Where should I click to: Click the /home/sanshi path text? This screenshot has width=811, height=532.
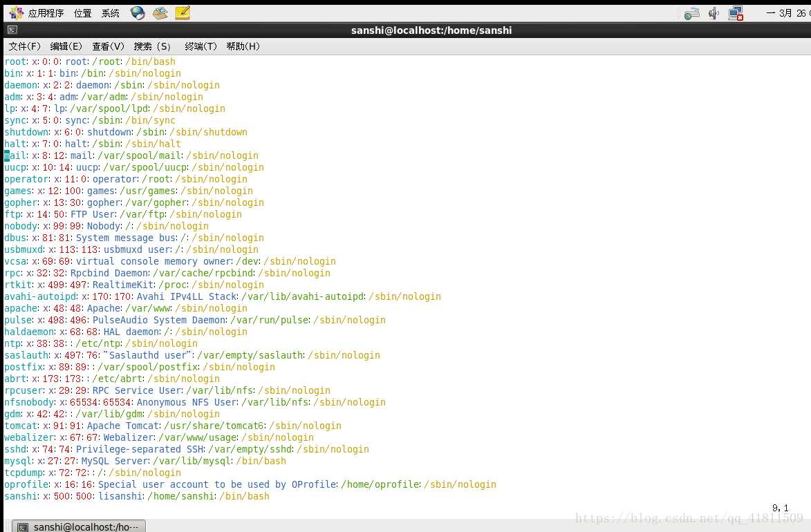pos(180,497)
